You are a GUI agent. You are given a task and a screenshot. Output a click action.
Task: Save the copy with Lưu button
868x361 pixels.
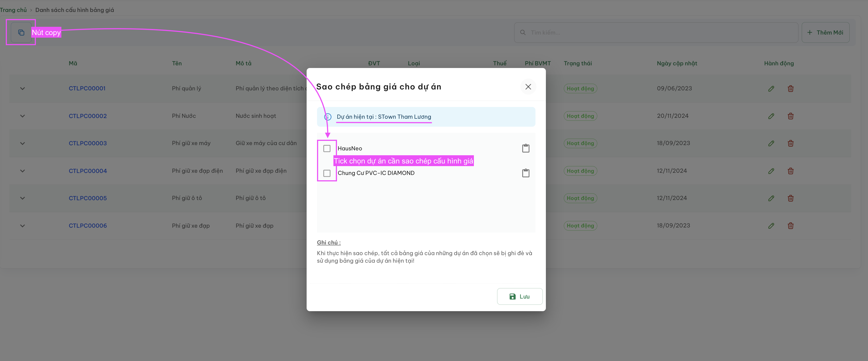(x=520, y=296)
